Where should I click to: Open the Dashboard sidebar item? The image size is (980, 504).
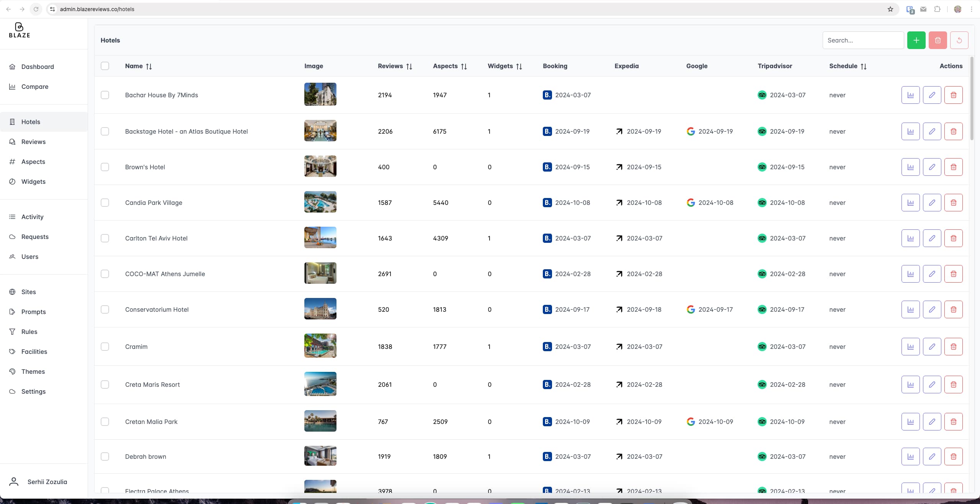pyautogui.click(x=38, y=67)
